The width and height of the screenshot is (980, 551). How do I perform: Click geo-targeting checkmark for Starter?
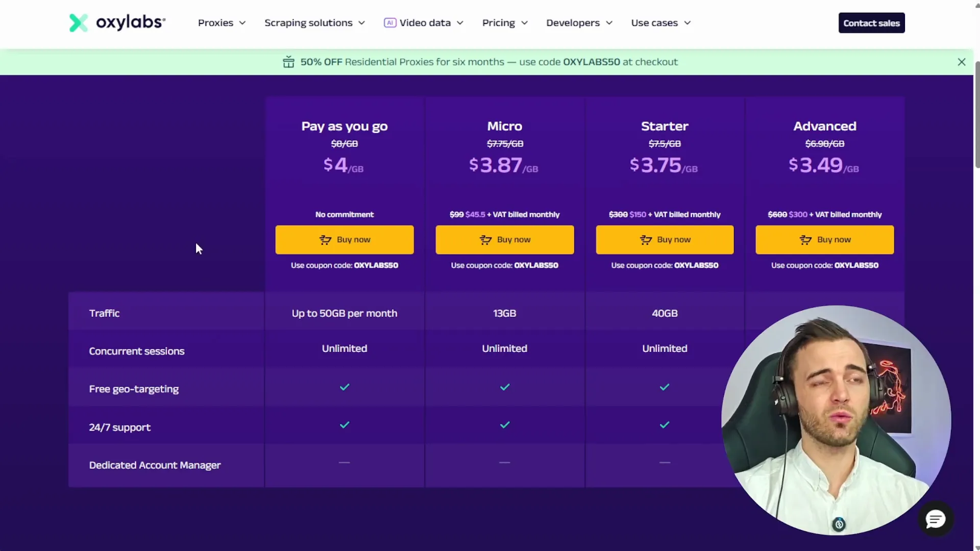665,387
